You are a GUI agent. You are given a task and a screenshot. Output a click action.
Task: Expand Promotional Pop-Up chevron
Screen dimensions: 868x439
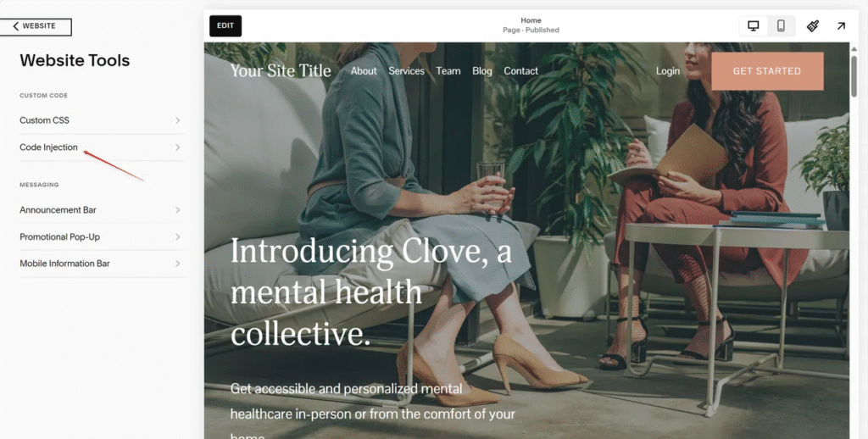click(x=178, y=237)
